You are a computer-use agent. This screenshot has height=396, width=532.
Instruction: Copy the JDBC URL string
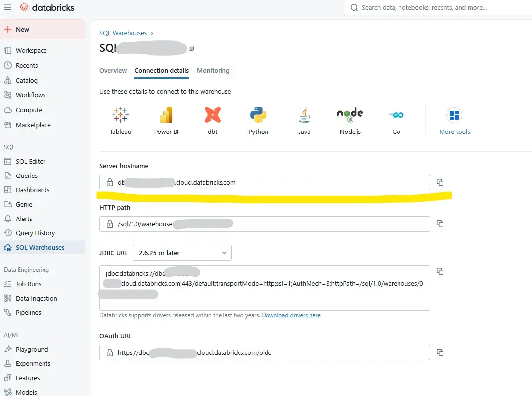[440, 271]
